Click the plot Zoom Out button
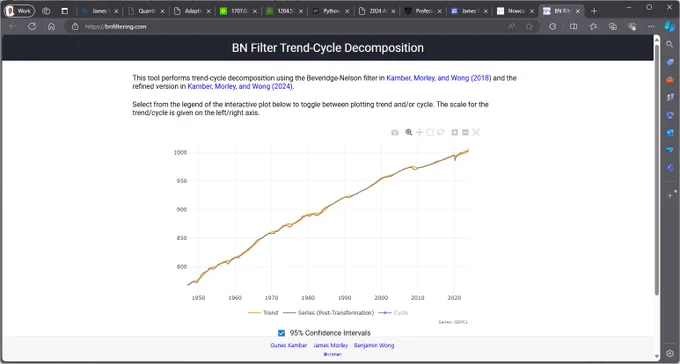This screenshot has height=364, width=680. pyautogui.click(x=465, y=132)
